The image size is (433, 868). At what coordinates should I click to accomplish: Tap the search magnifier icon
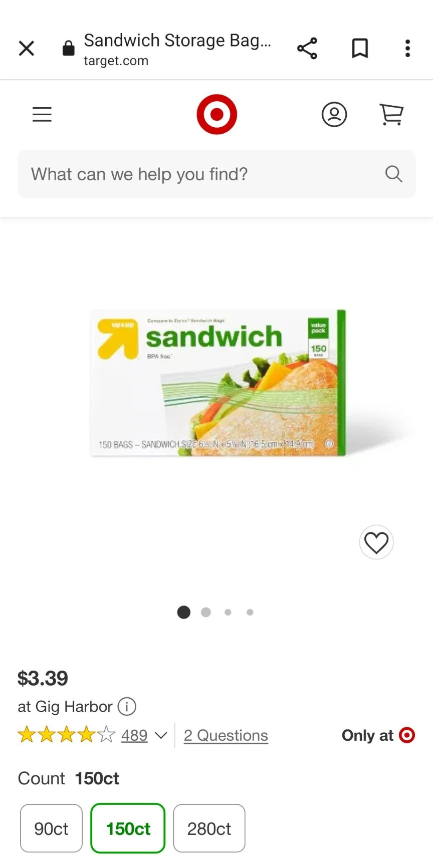point(394,174)
